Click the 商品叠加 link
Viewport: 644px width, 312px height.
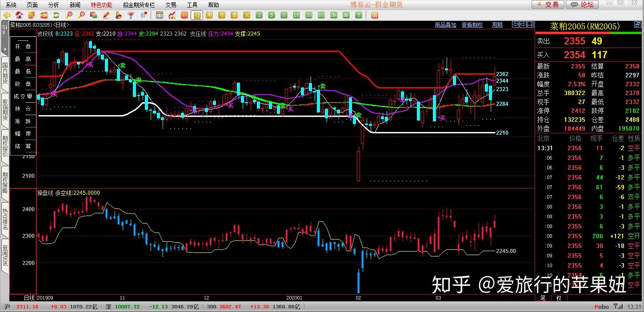445,25
